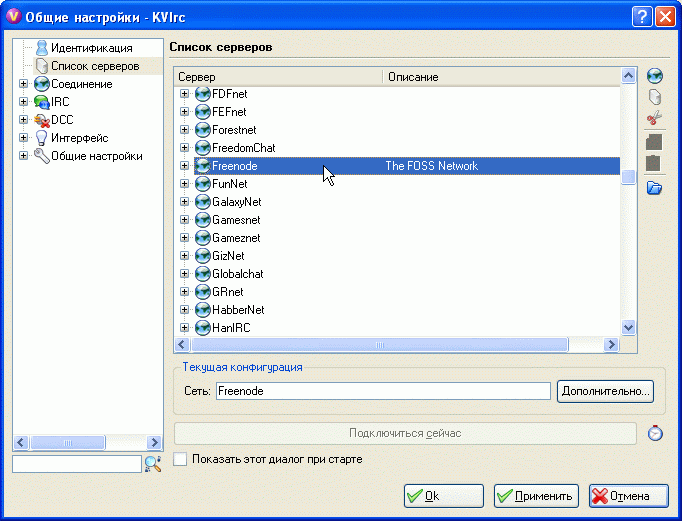The image size is (682, 521).
Task: Expand the IRC tree node
Action: [x=23, y=101]
